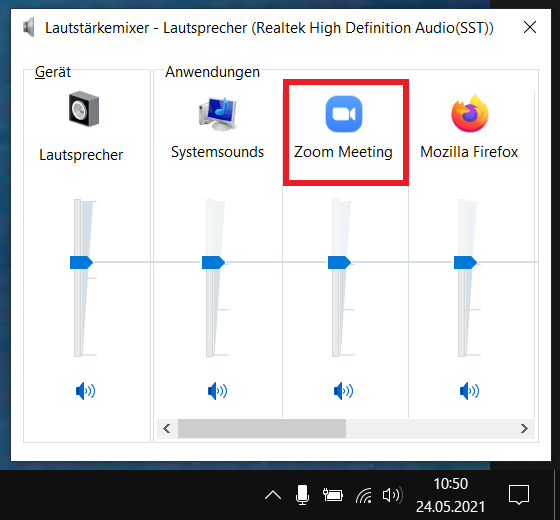Click the Mozilla Firefox icon
Viewport: 560px width, 520px height.
[x=470, y=114]
